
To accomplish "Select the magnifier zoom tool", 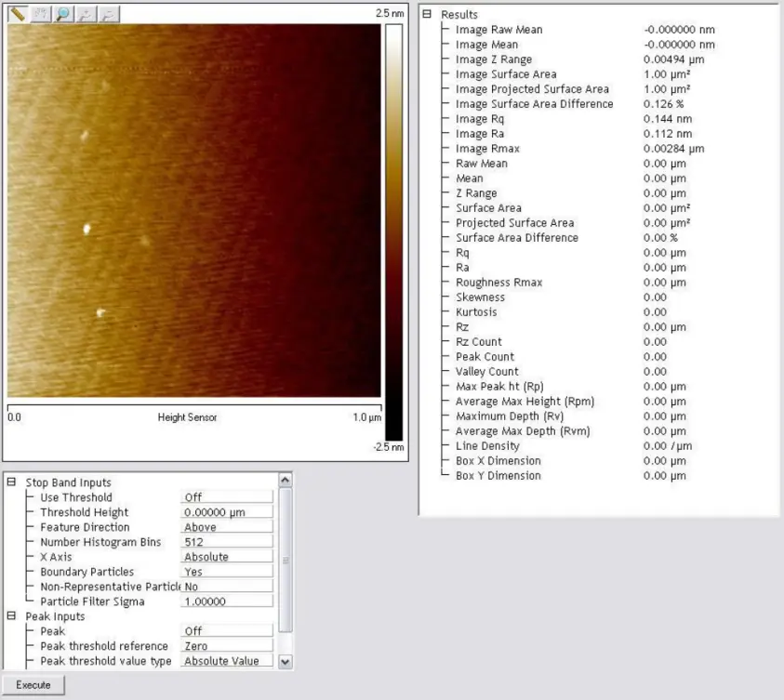I will pos(63,14).
